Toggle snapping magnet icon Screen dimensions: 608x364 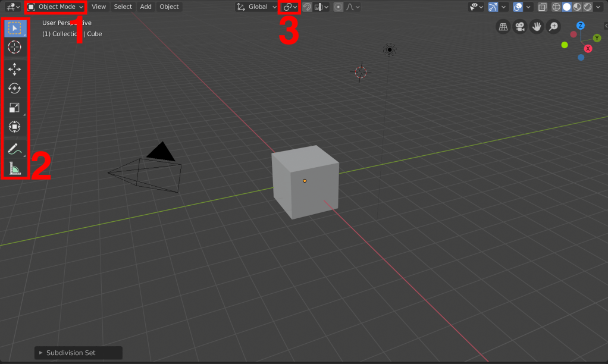click(307, 7)
